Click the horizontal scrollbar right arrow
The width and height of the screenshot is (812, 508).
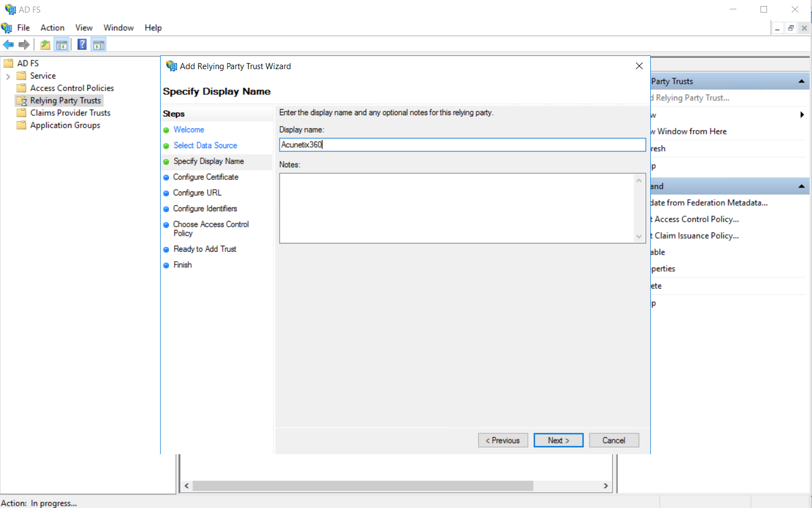click(605, 486)
